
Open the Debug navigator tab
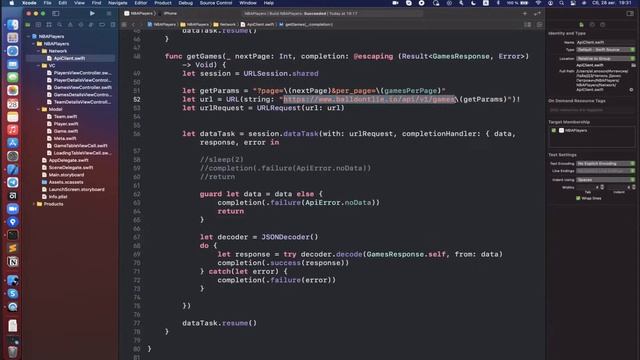91,25
